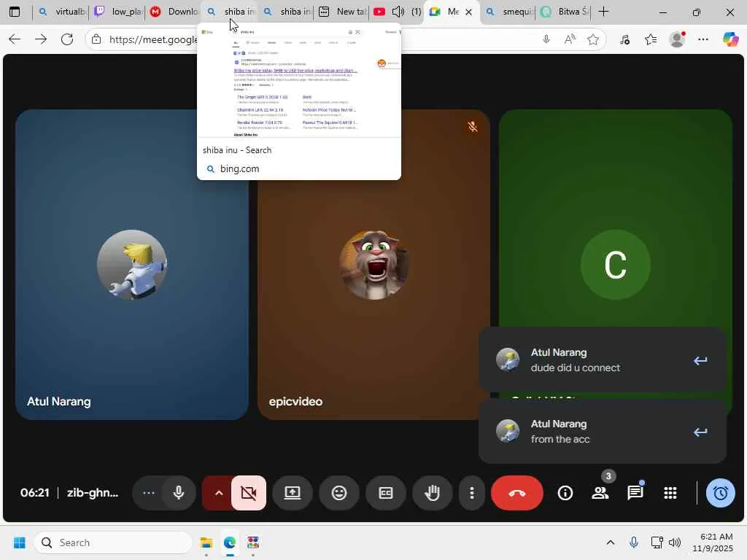
Task: Switch to the low_pla Twitch tab
Action: [118, 12]
